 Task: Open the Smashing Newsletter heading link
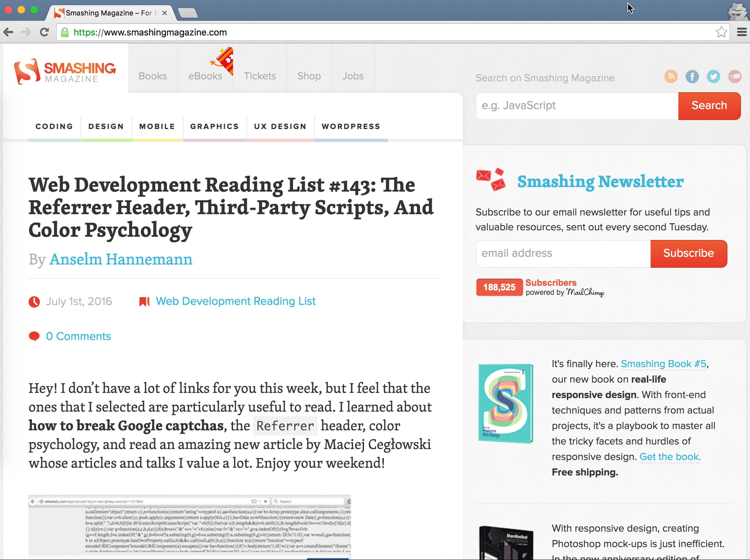pyautogui.click(x=600, y=182)
